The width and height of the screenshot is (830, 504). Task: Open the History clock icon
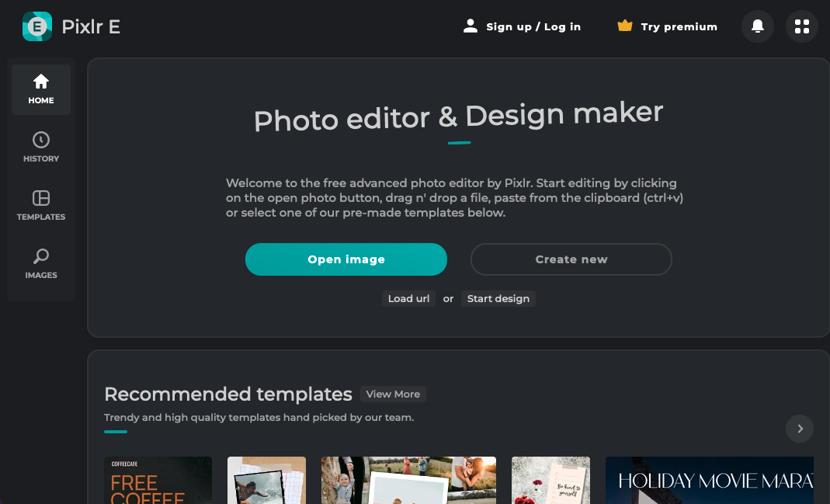(41, 141)
